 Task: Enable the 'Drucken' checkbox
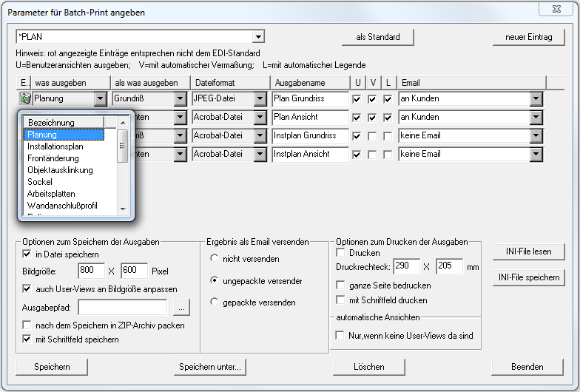coord(340,253)
